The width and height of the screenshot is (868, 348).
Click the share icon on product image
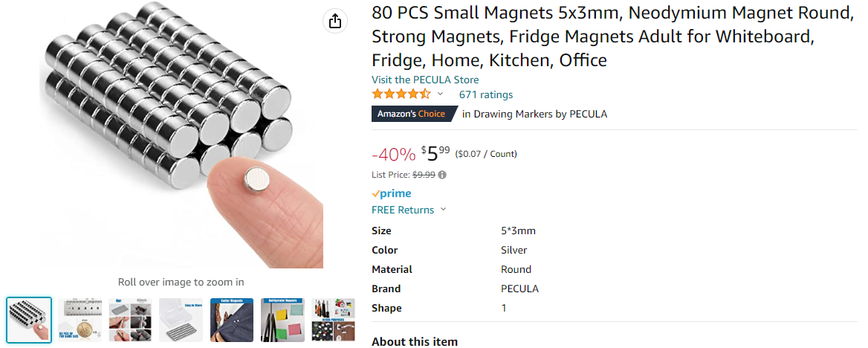pyautogui.click(x=335, y=21)
